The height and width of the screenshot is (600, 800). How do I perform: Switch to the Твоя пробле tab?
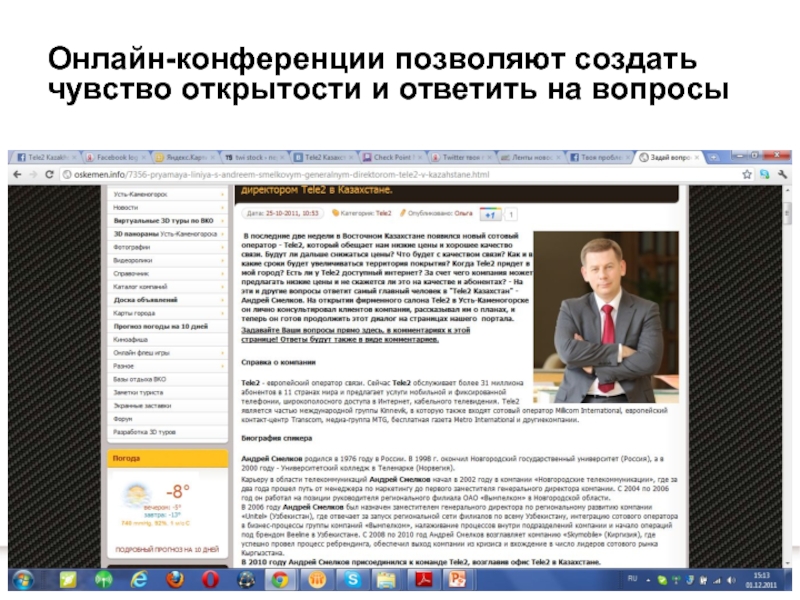(599, 158)
